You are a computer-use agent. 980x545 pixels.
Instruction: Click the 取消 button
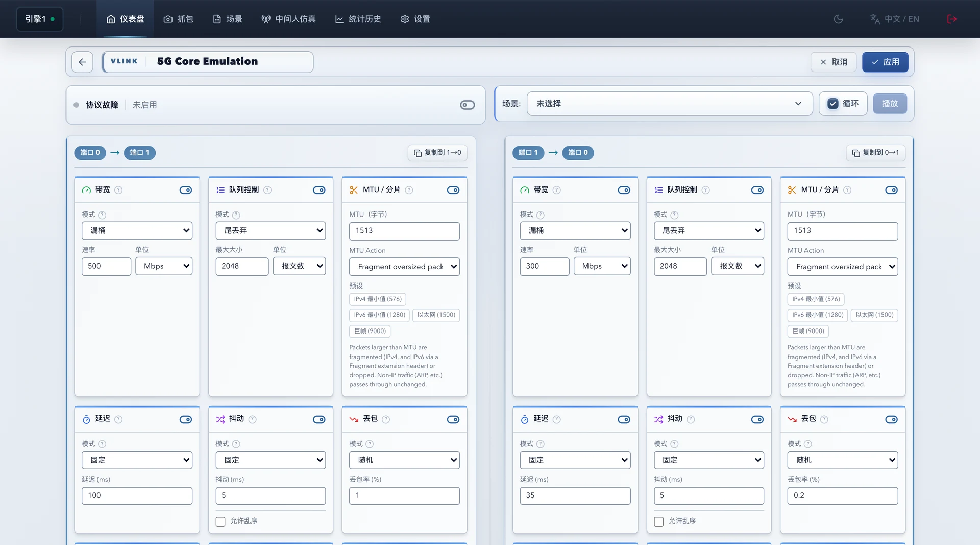click(x=834, y=62)
